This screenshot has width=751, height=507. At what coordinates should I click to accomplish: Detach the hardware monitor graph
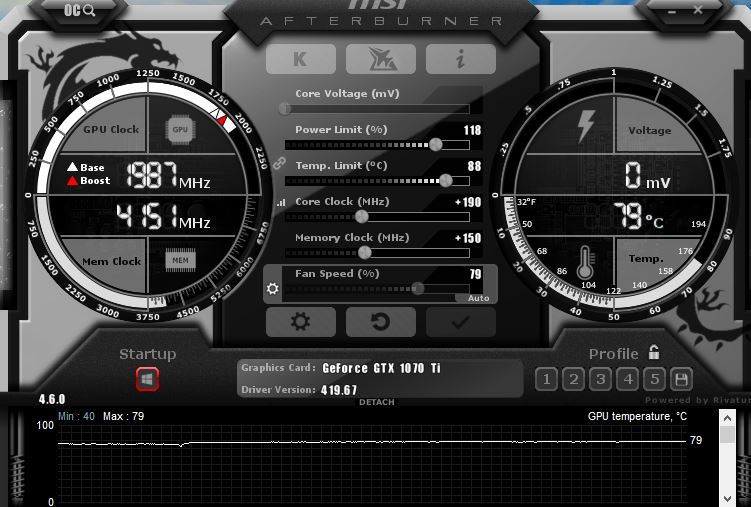[x=376, y=402]
